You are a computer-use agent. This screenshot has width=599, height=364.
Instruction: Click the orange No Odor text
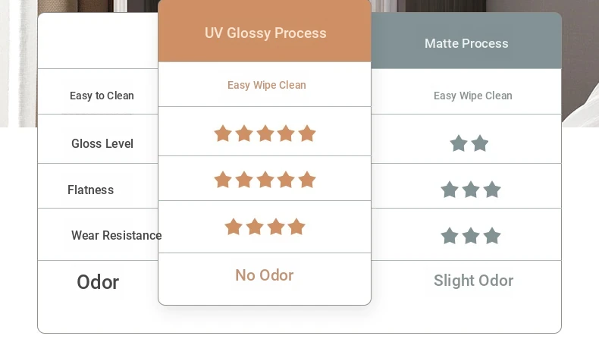265,275
